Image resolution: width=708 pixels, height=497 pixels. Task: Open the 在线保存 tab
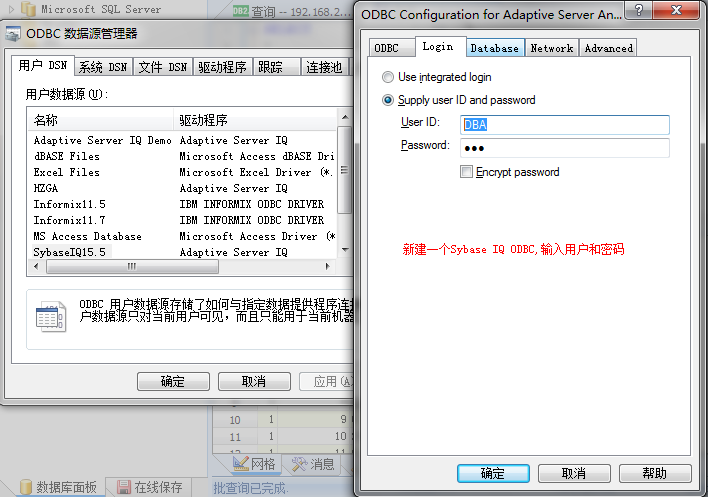point(151,487)
